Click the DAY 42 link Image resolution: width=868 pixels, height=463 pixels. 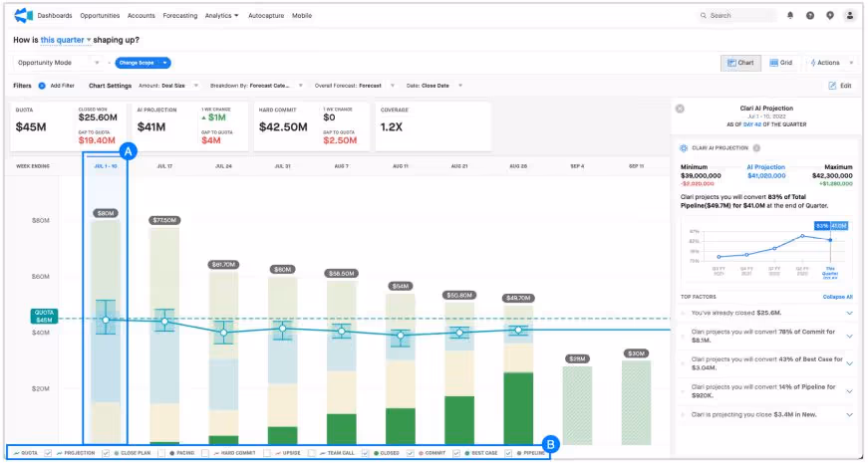coord(752,125)
